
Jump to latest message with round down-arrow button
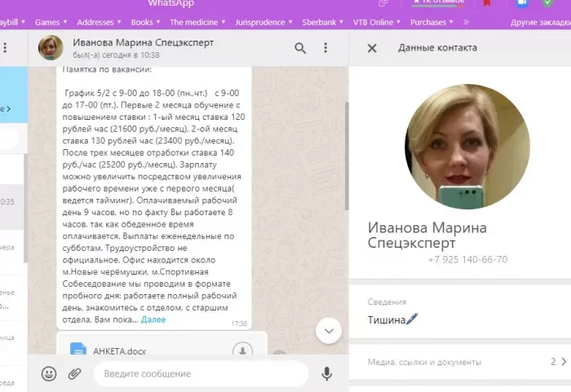329,331
